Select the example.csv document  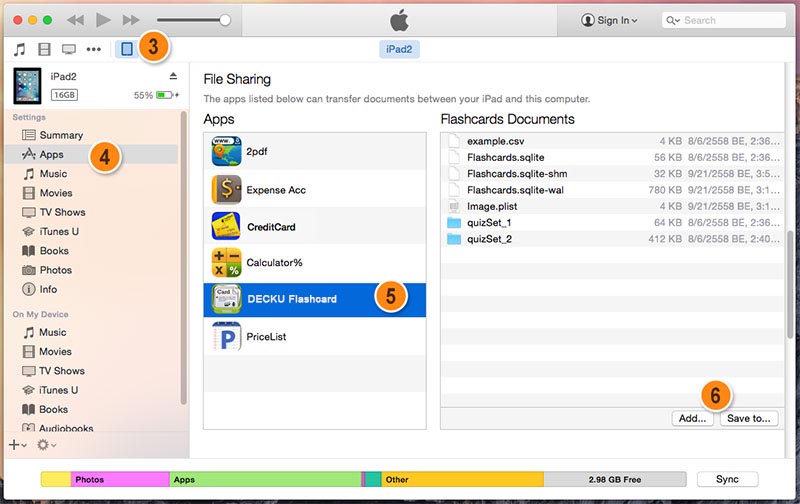pos(612,141)
